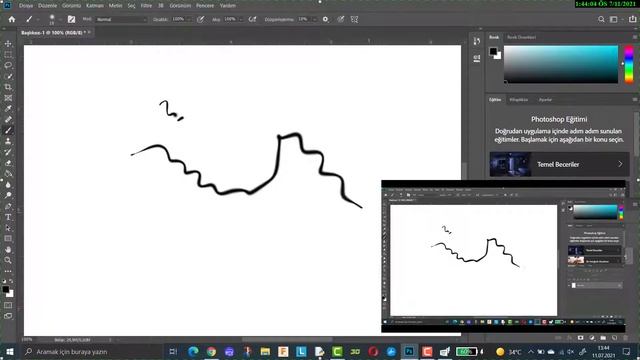Open the Katman menu
640x360 pixels.
(95, 6)
